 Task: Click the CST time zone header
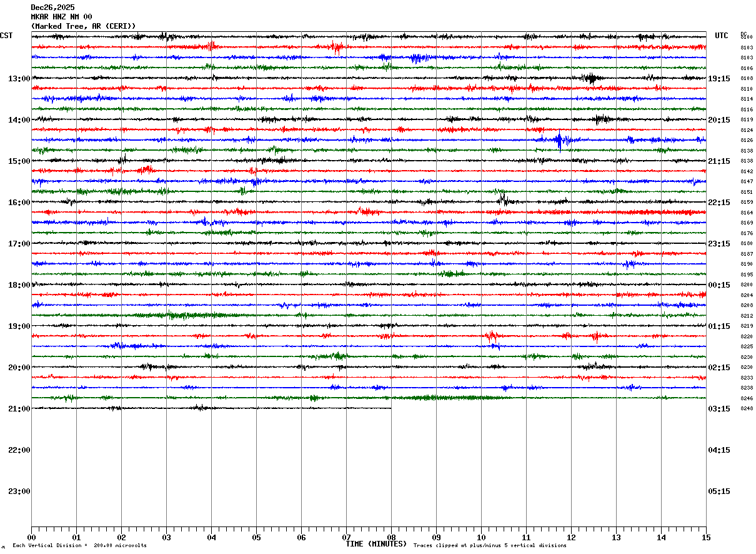pyautogui.click(x=6, y=36)
